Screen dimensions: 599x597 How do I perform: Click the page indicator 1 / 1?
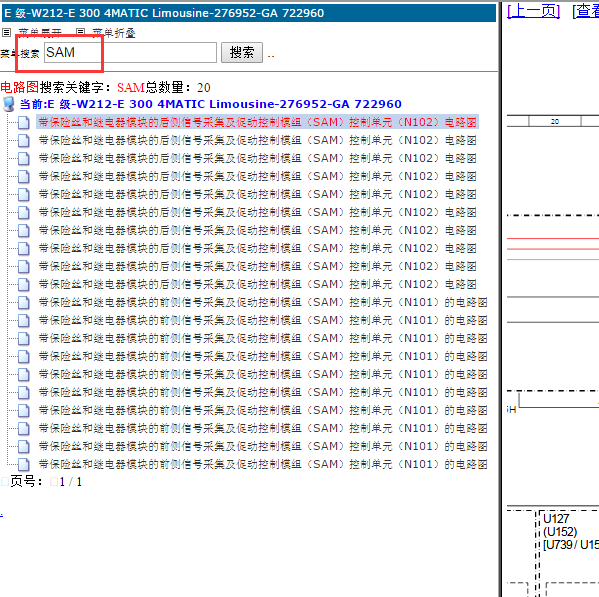pyautogui.click(x=71, y=482)
